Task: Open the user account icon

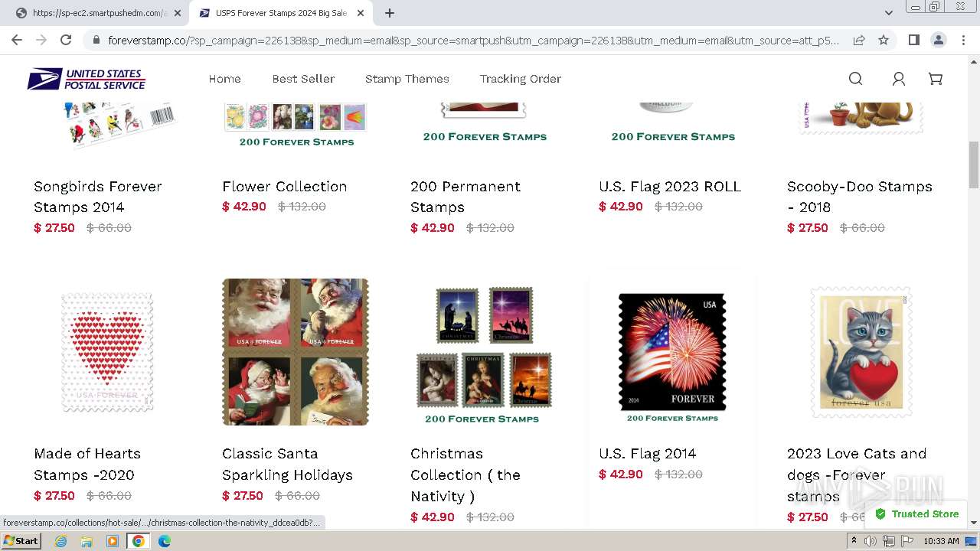Action: [899, 79]
